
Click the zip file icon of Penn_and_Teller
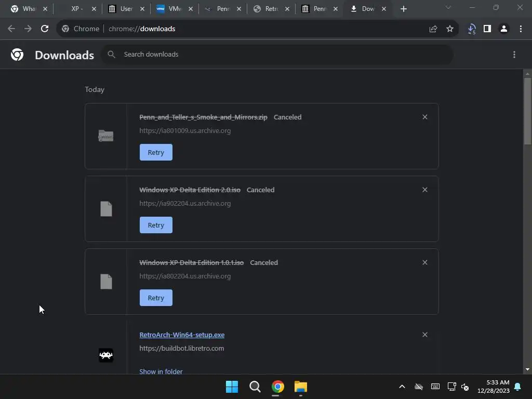coord(106,136)
